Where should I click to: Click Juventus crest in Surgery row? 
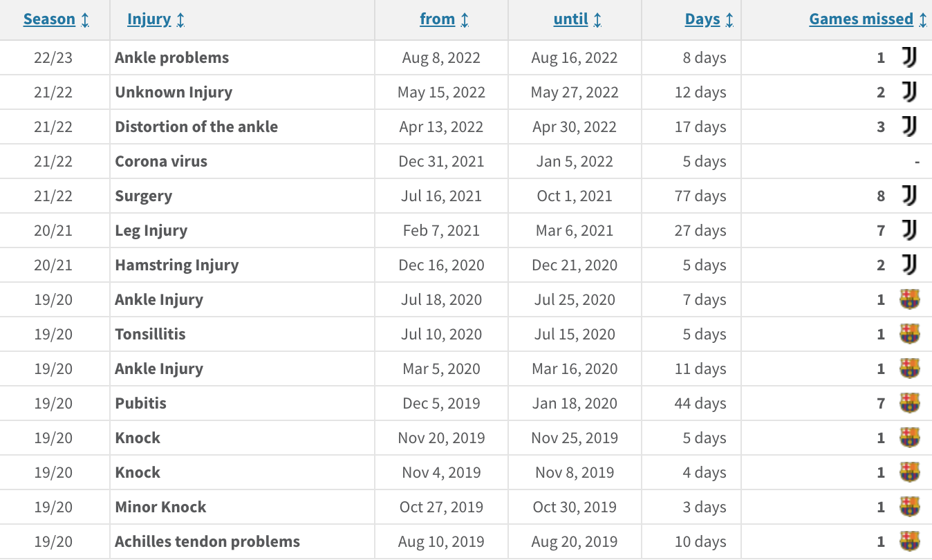tap(910, 196)
